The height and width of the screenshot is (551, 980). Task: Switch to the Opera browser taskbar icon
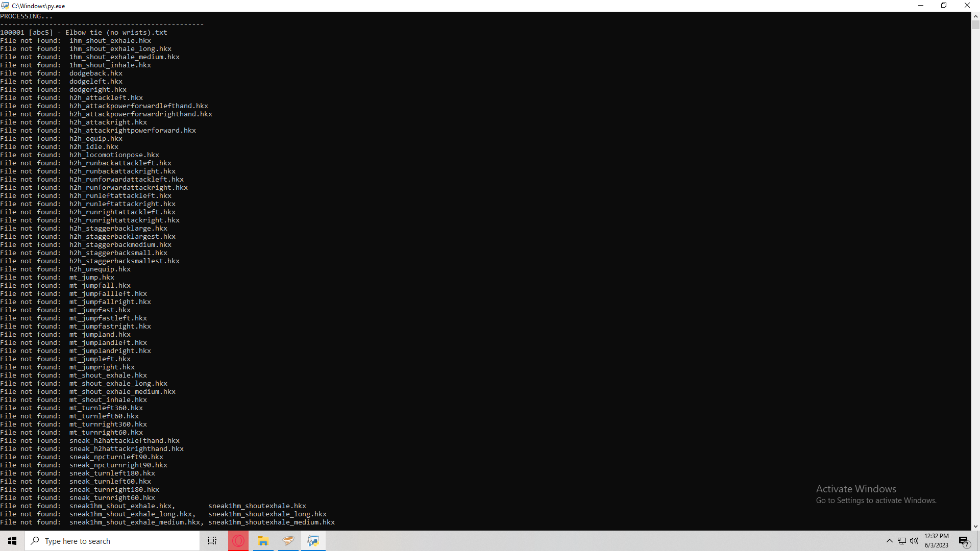238,541
